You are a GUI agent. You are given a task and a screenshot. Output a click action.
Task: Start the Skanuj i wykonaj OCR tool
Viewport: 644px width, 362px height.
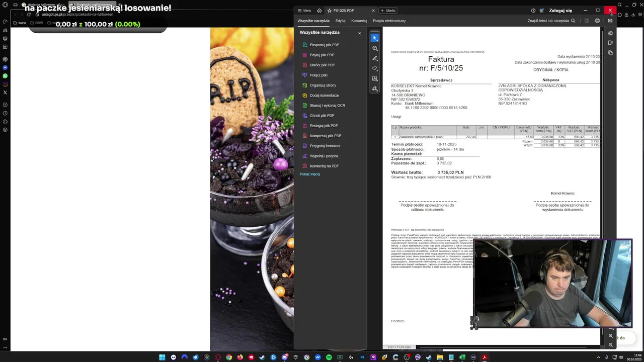pyautogui.click(x=324, y=105)
